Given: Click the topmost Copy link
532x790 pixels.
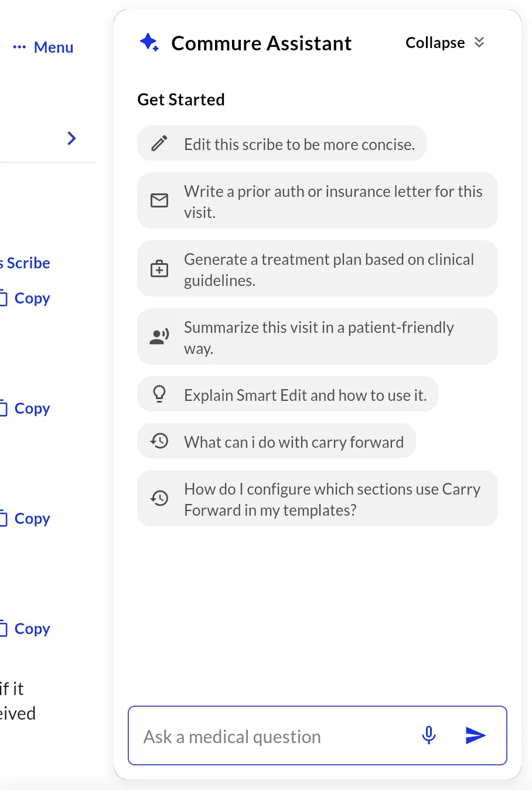Looking at the screenshot, I should point(31,298).
